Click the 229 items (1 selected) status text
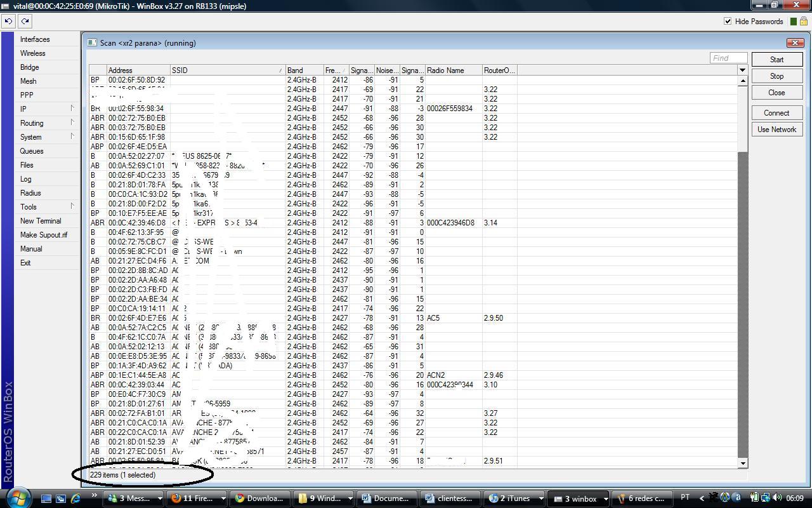Screen dimensions: 812x508 122,475
